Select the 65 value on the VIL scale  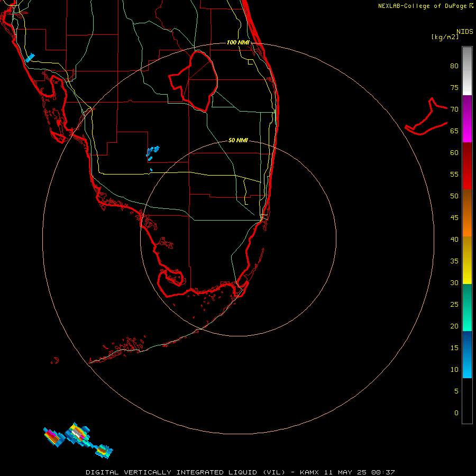pyautogui.click(x=454, y=131)
